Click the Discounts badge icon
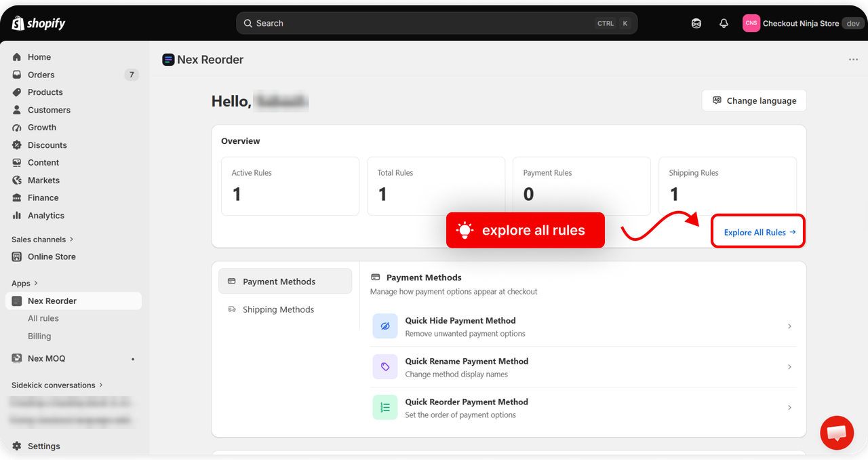Viewport: 868px width, 460px height. [17, 145]
